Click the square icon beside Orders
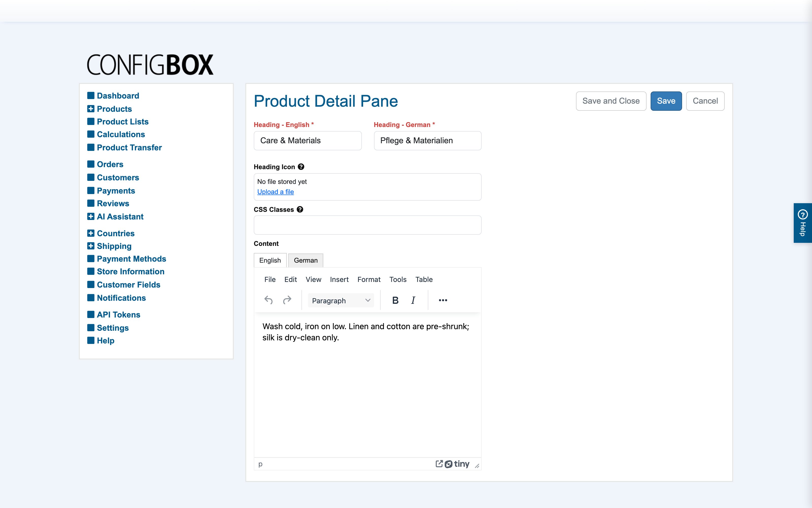 pyautogui.click(x=91, y=164)
